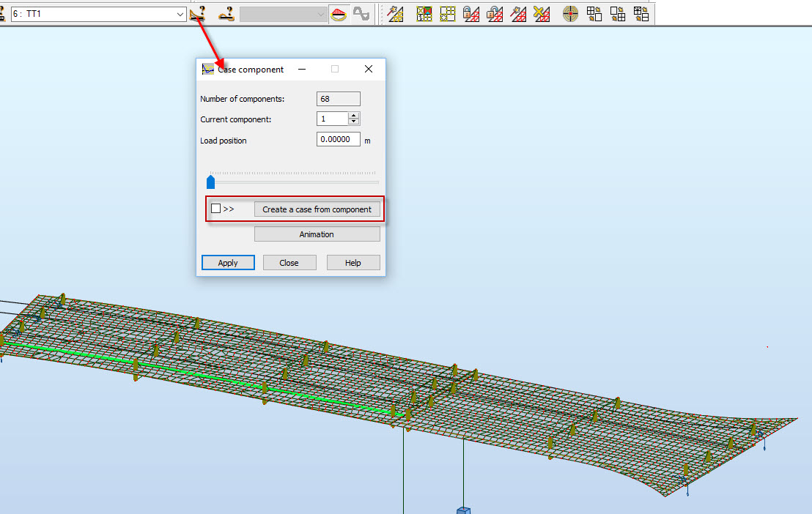Image resolution: width=812 pixels, height=514 pixels.
Task: Delete the mesh with the yellow X icon
Action: pos(541,13)
